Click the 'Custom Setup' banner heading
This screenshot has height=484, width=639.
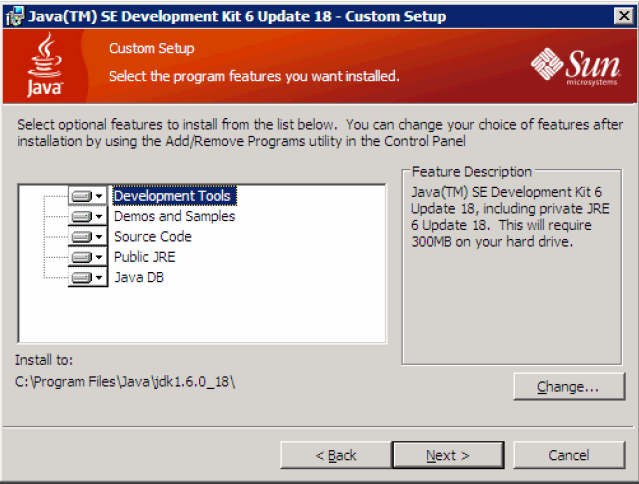152,48
